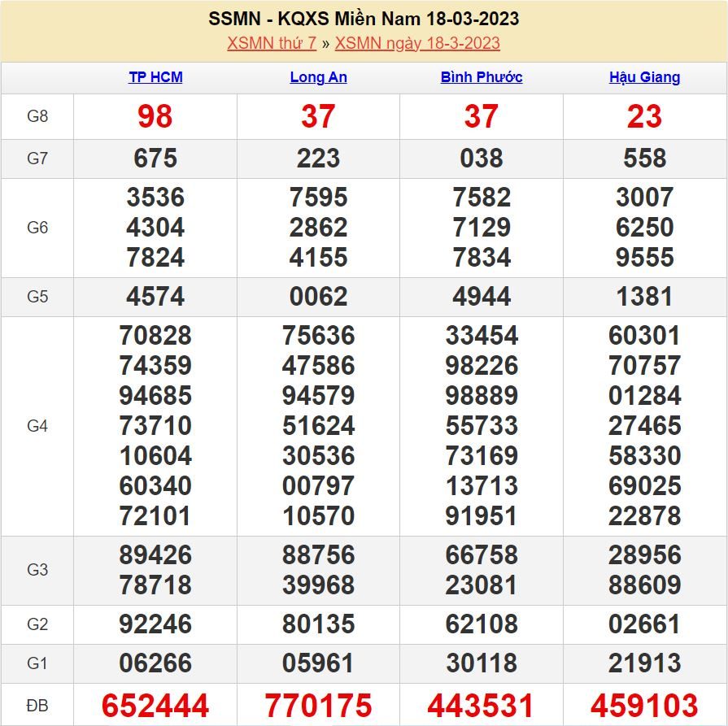Screen dimensions: 728x726
Task: Click the G4 number 98889
Action: click(482, 395)
